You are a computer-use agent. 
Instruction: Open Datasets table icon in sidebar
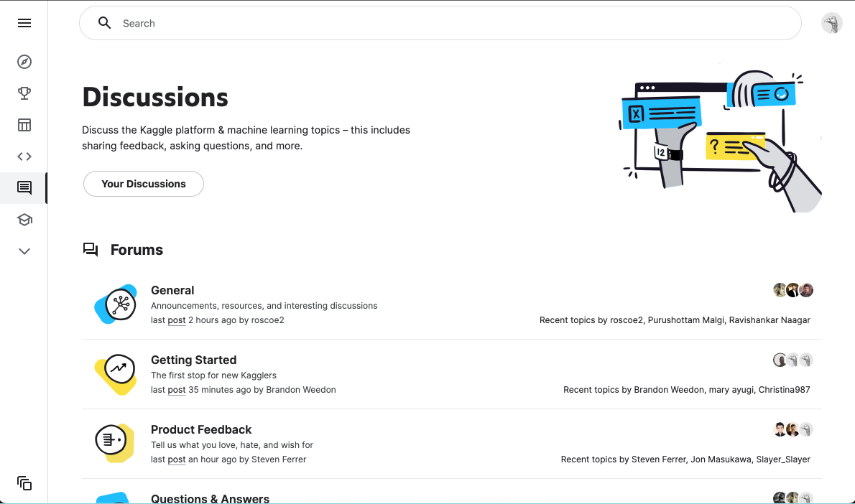24,125
